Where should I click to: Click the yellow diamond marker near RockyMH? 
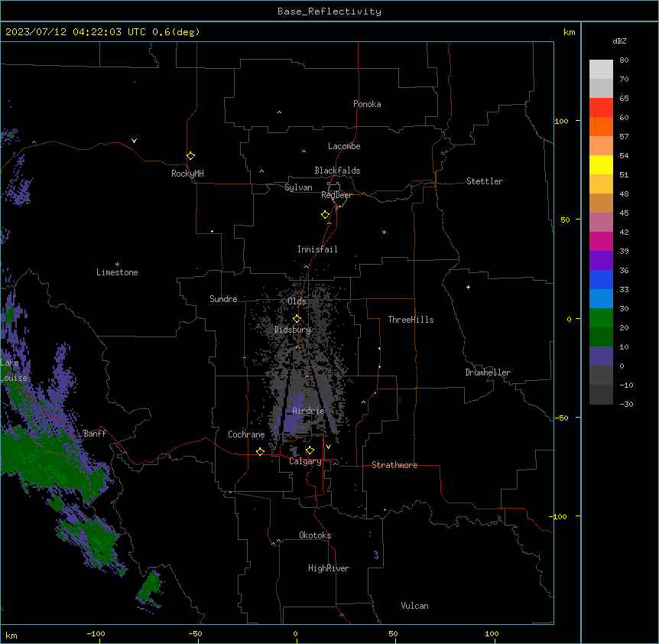(x=190, y=155)
